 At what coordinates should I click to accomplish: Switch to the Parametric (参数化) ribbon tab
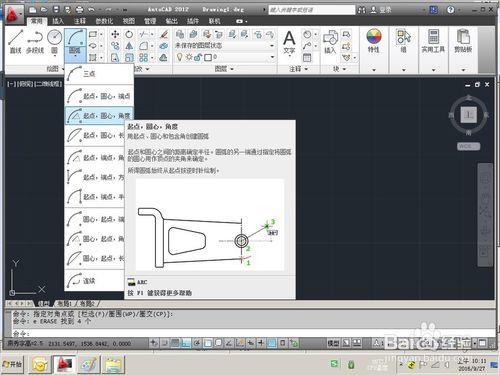(104, 21)
